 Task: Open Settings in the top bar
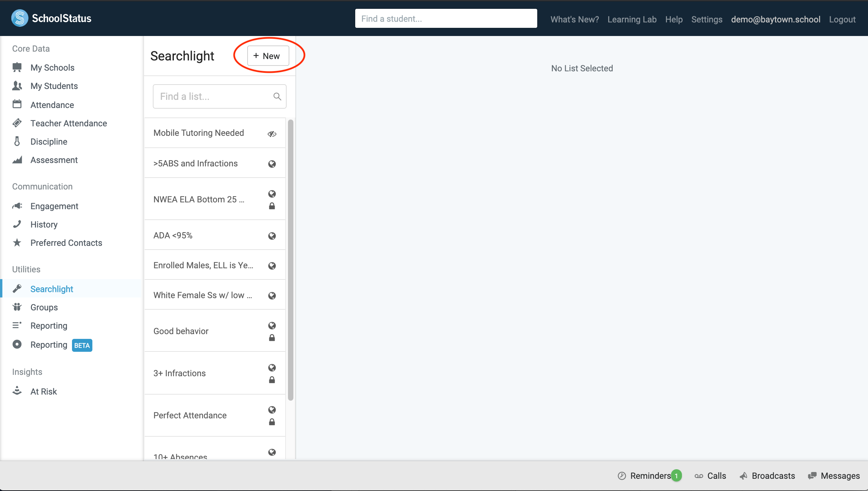pos(707,19)
